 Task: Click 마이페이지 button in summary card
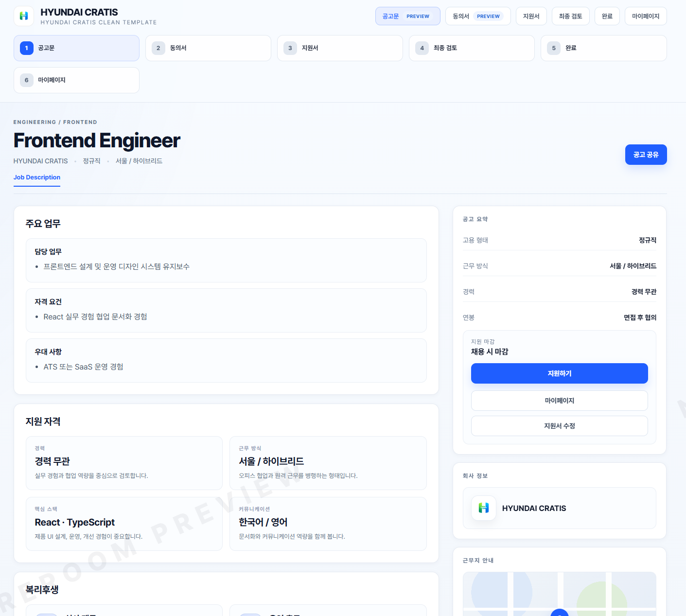[559, 401]
